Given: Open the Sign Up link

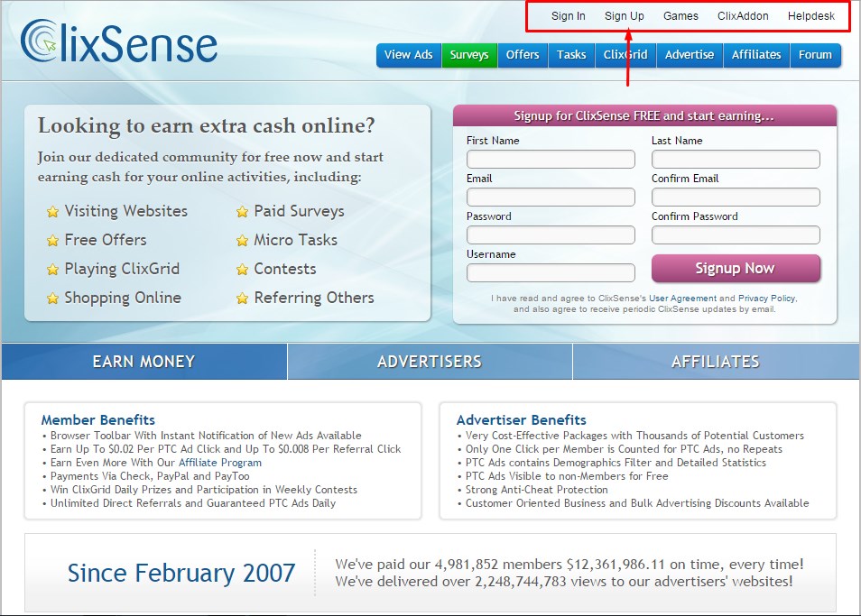Looking at the screenshot, I should click(625, 16).
